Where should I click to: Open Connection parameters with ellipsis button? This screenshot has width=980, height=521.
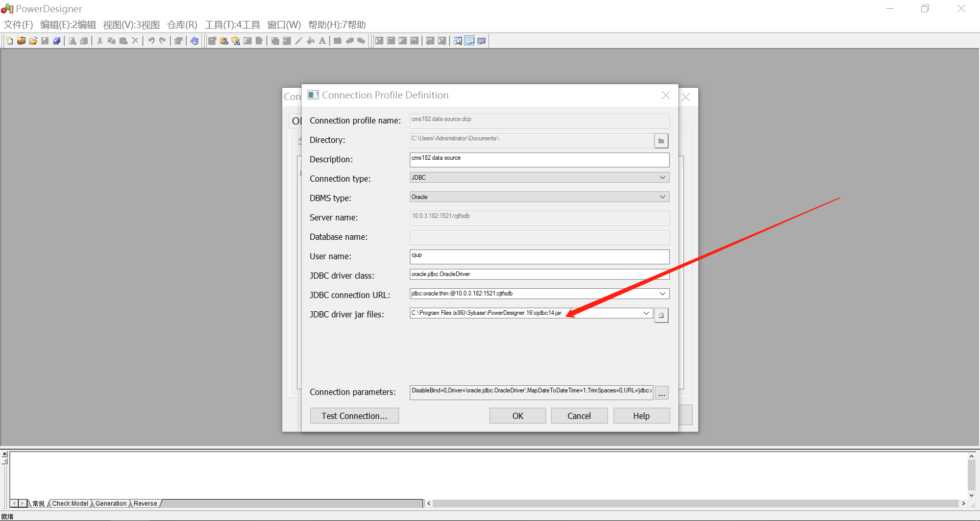click(661, 392)
